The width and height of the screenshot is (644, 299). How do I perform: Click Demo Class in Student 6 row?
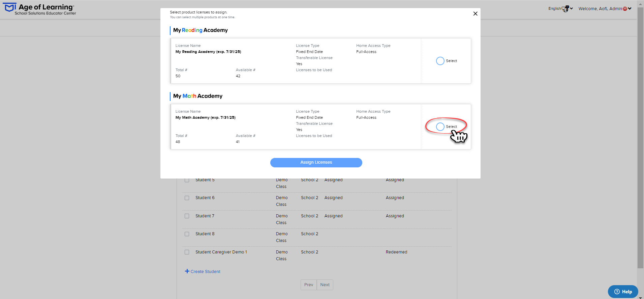point(282,201)
